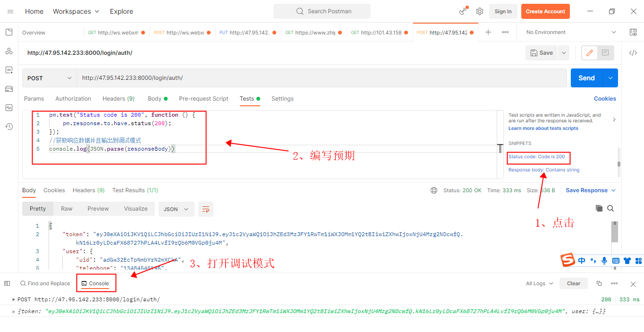Image resolution: width=644 pixels, height=332 pixels.
Task: Click the Search Postman field
Action: coord(322,11)
